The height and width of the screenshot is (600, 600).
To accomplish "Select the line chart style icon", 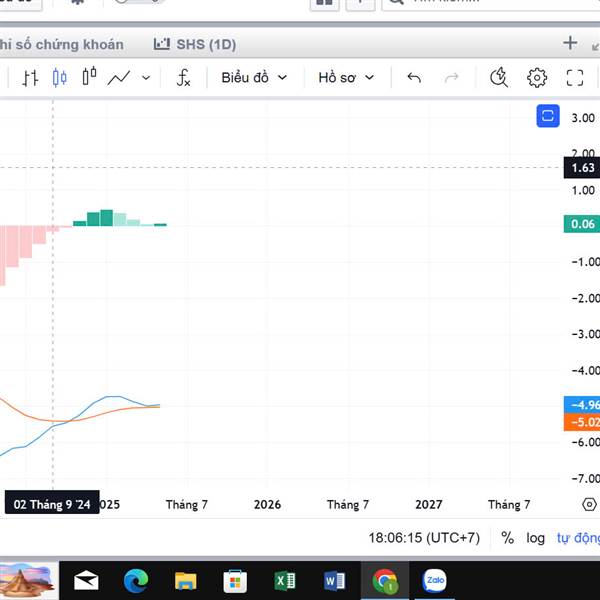I will [119, 78].
